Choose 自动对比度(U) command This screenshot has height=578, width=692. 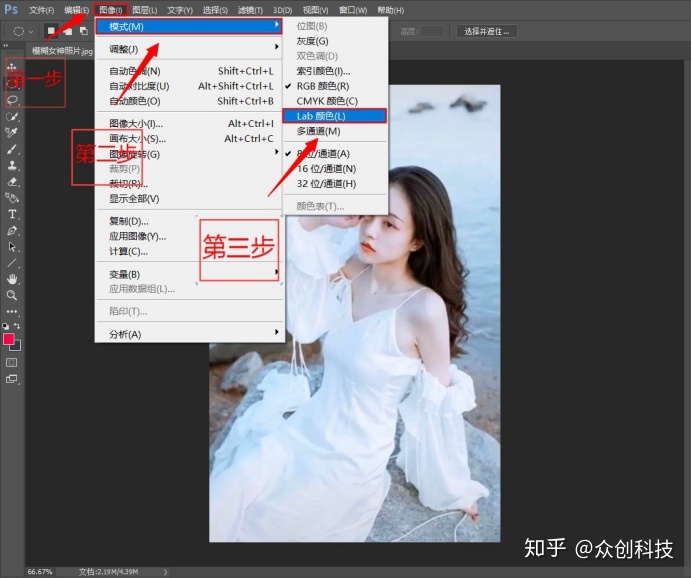(189, 86)
